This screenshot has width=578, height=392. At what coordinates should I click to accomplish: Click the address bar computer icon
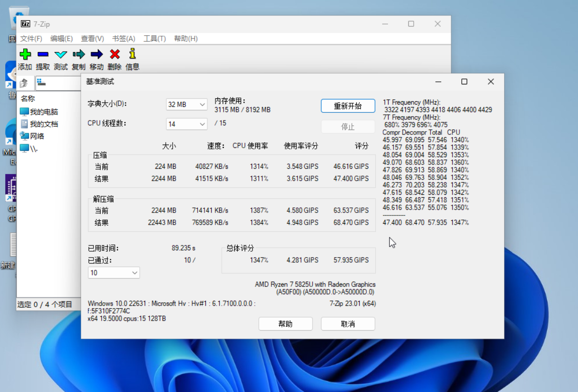[41, 82]
